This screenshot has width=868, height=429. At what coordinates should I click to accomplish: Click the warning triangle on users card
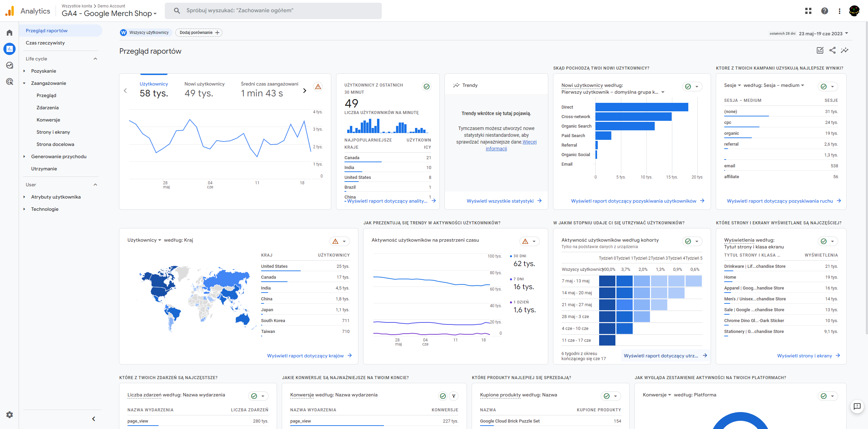coord(318,87)
